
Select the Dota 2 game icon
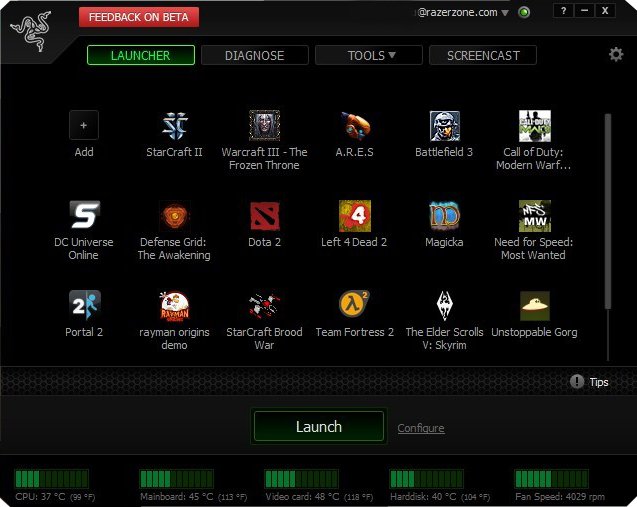[264, 216]
